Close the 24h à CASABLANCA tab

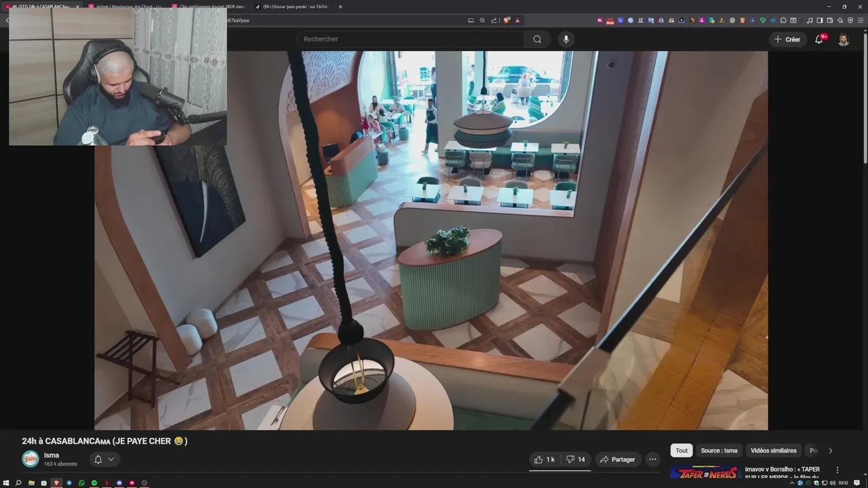[77, 7]
